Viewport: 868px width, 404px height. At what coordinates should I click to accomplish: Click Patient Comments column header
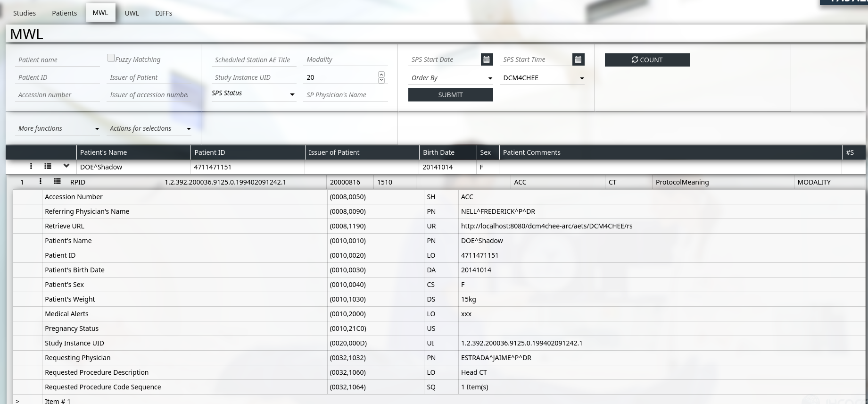coord(670,152)
